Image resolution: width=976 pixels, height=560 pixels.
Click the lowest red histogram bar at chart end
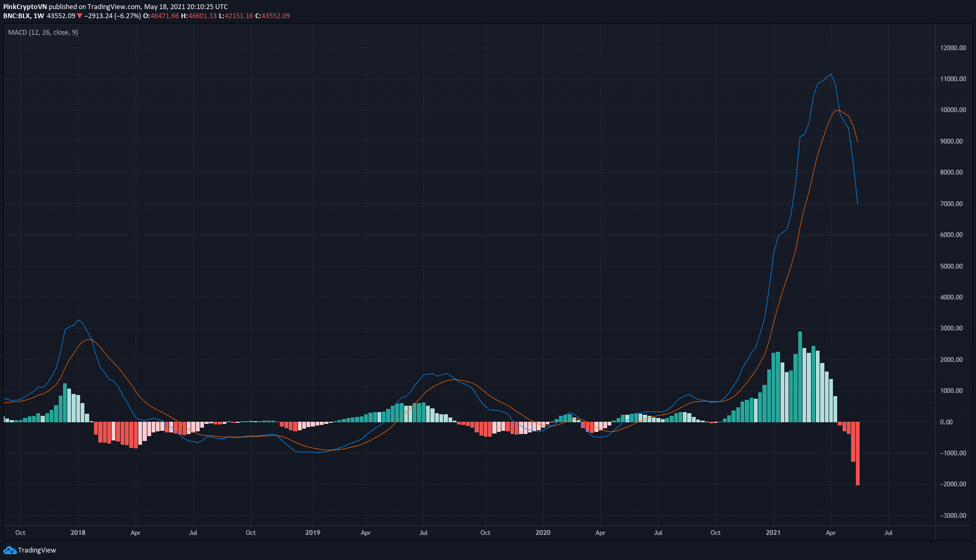pyautogui.click(x=857, y=453)
